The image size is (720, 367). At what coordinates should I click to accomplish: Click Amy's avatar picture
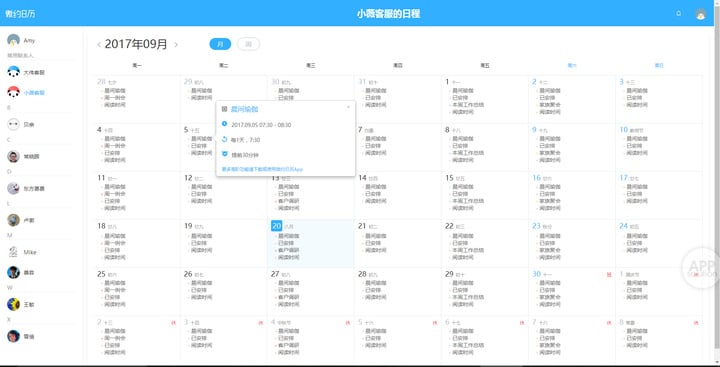[x=13, y=40]
